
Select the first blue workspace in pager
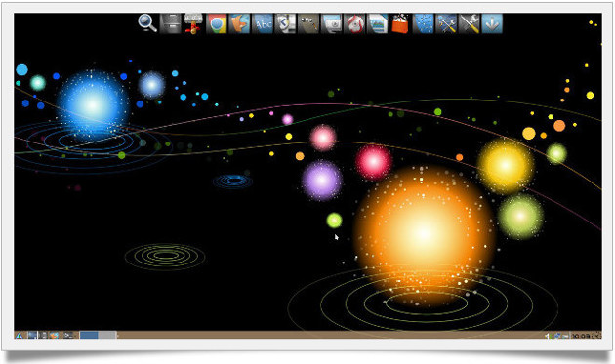89,335
